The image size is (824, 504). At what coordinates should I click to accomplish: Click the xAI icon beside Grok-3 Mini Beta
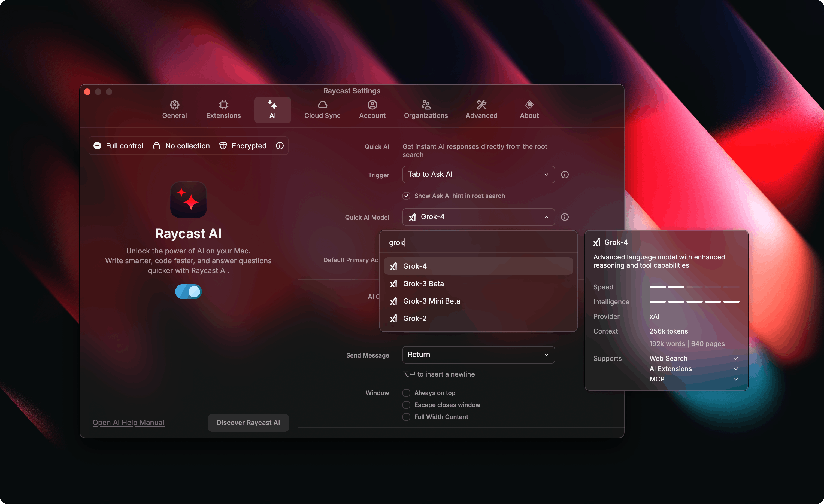click(393, 301)
